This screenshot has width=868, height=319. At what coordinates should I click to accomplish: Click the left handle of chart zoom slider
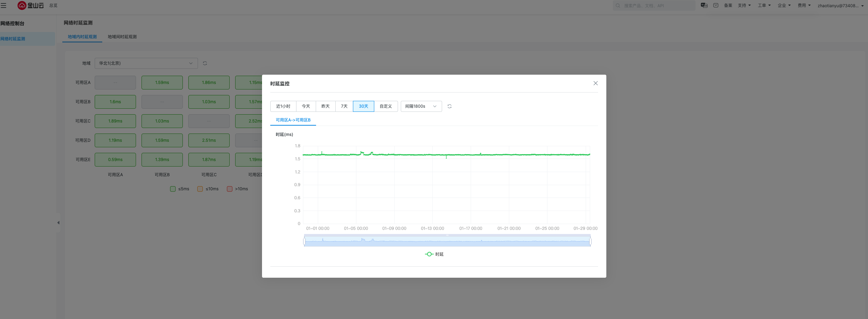pos(304,242)
